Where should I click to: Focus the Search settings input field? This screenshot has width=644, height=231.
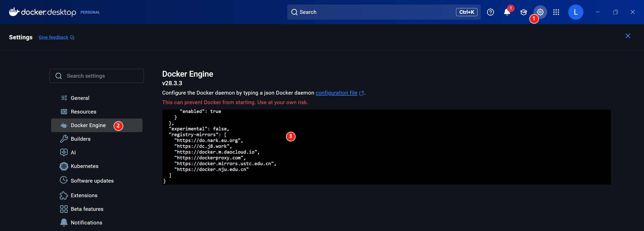click(97, 76)
